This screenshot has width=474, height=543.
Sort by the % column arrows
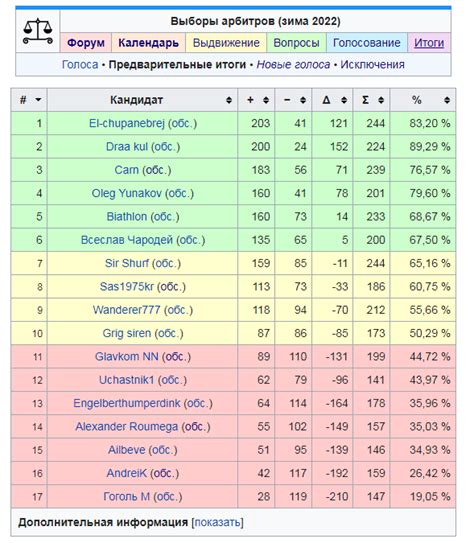pyautogui.click(x=447, y=100)
